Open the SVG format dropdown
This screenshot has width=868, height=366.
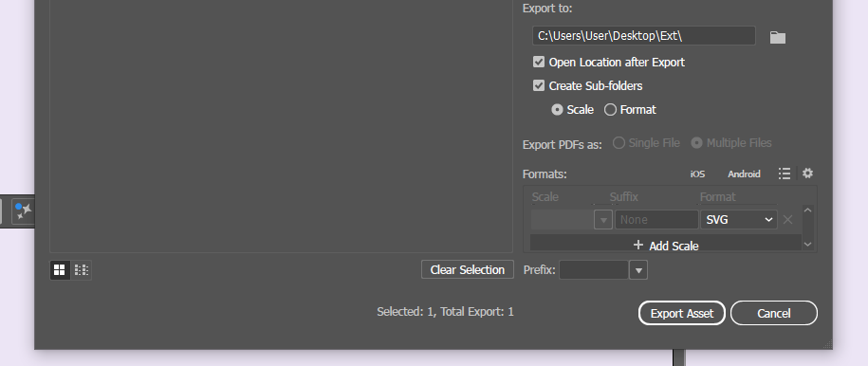pyautogui.click(x=738, y=220)
